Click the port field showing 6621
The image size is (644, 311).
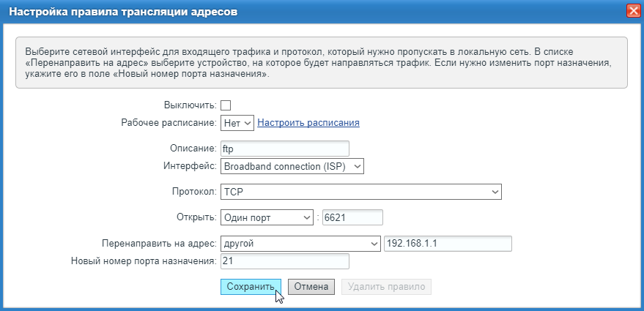pos(352,217)
